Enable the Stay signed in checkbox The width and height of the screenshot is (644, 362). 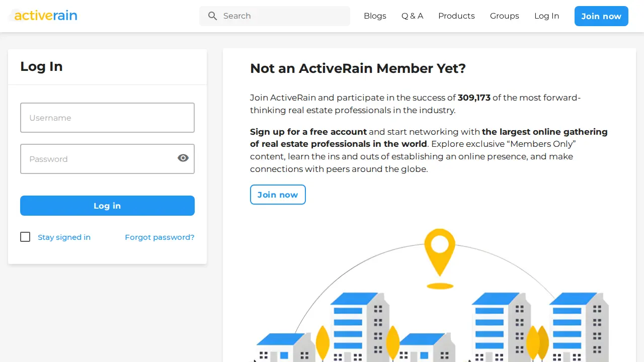[25, 237]
